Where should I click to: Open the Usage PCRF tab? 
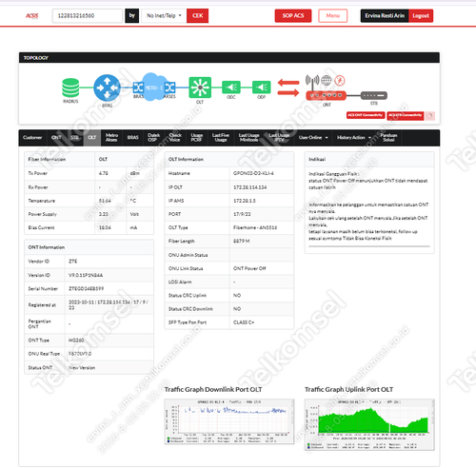click(197, 138)
